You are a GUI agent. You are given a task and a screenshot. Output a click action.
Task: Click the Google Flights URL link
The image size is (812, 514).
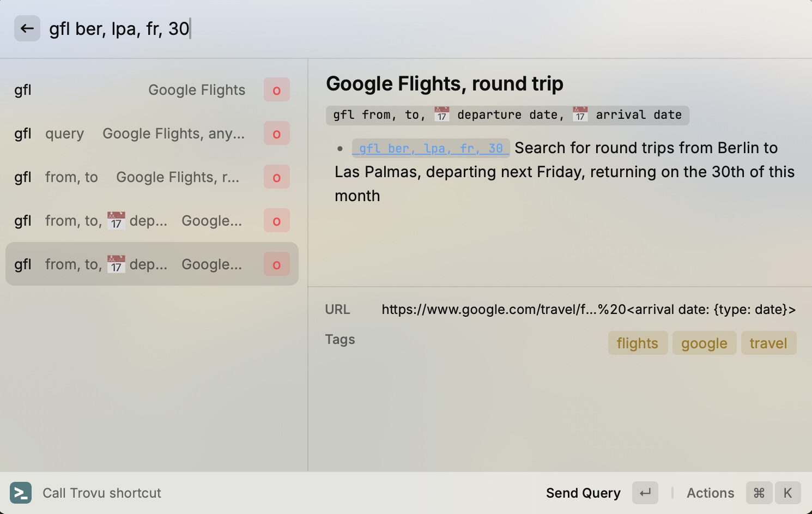(589, 309)
